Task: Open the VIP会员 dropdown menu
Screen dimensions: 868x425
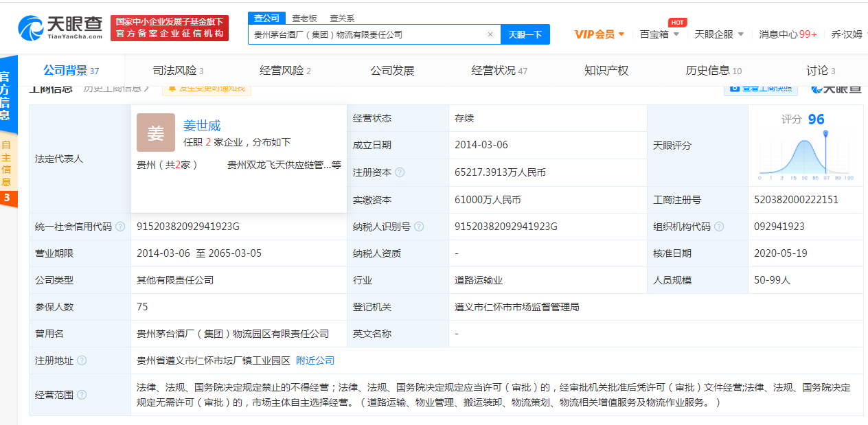Action: pyautogui.click(x=599, y=34)
